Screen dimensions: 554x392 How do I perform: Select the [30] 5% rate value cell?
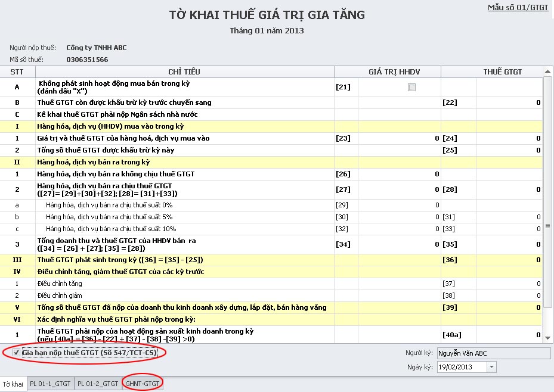pyautogui.click(x=399, y=217)
